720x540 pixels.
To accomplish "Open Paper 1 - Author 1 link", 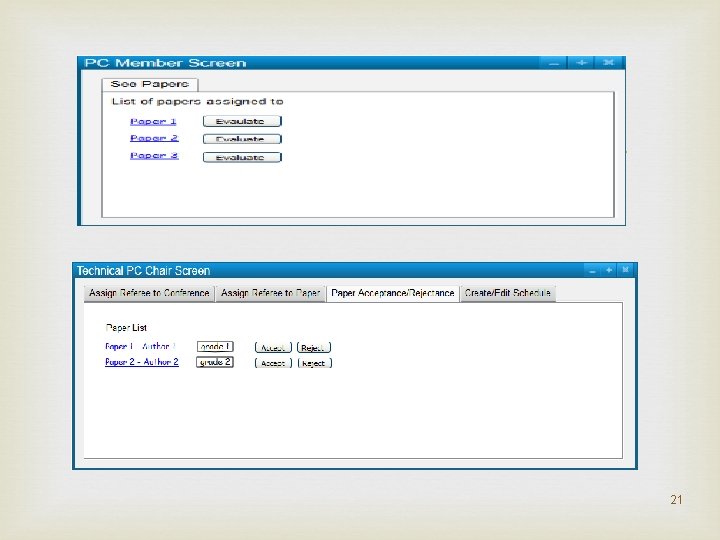I will [x=141, y=346].
